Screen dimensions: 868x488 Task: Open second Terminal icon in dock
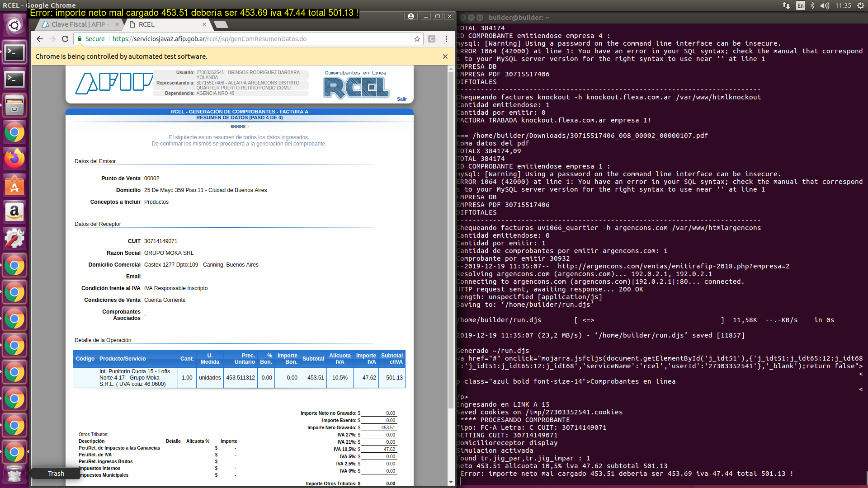point(14,79)
